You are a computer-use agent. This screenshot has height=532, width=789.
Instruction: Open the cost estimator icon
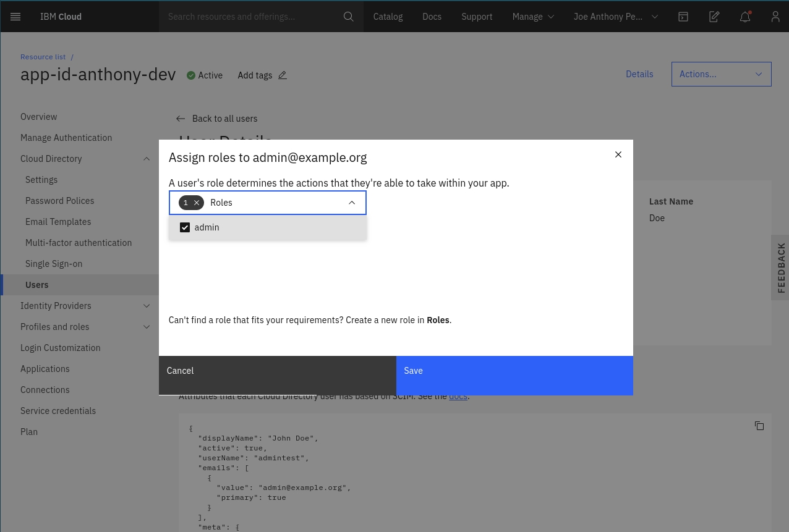tap(714, 17)
